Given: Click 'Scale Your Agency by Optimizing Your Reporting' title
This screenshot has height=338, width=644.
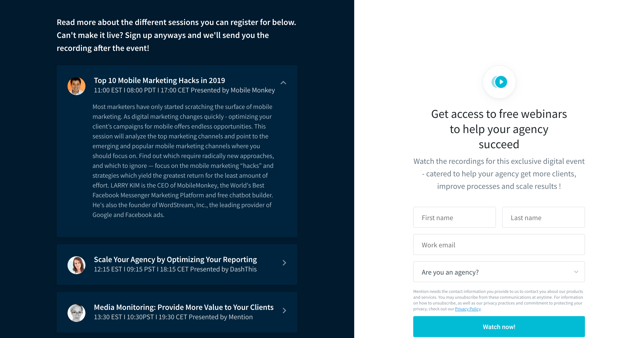Looking at the screenshot, I should click(x=175, y=259).
